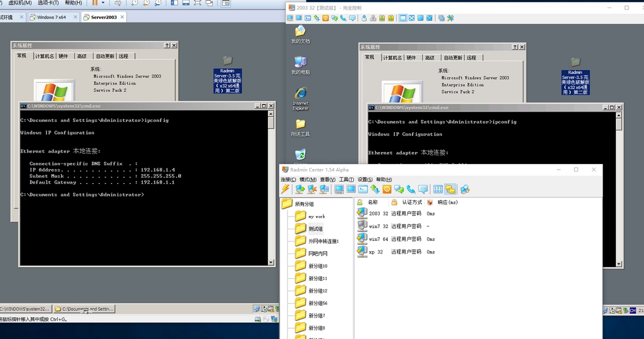Image resolution: width=644 pixels, height=339 pixels.
Task: Select orange Shutdown mode icon in Radmin Center
Action: pos(387,189)
